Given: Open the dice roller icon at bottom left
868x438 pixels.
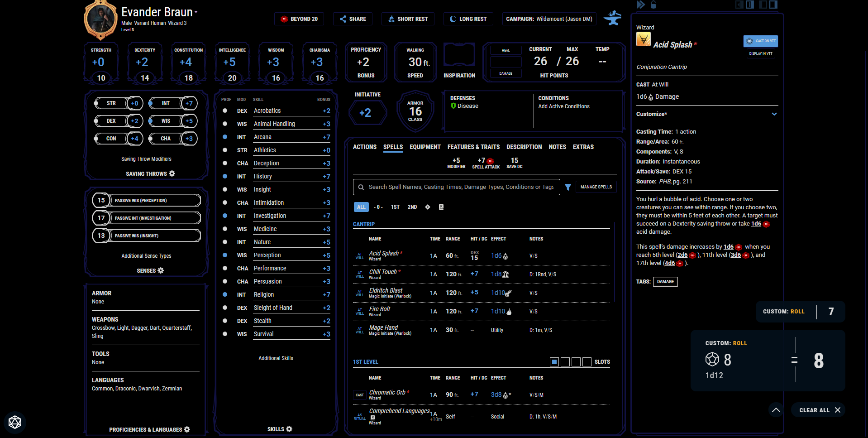Looking at the screenshot, I should point(15,422).
